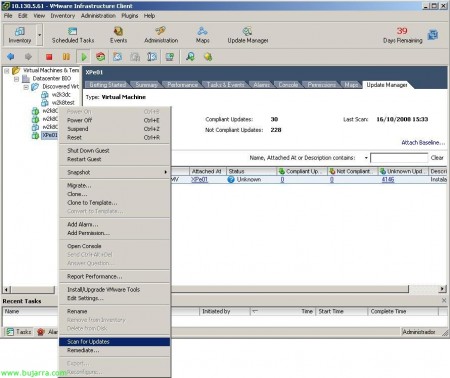Click the Attach Baseline... link
The image size is (450, 378).
click(x=423, y=143)
